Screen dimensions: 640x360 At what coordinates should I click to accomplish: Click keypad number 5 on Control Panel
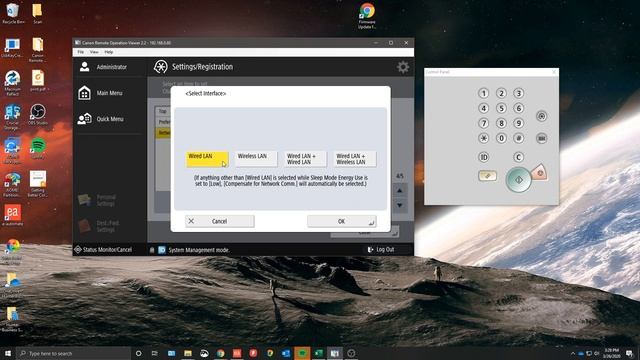501,108
